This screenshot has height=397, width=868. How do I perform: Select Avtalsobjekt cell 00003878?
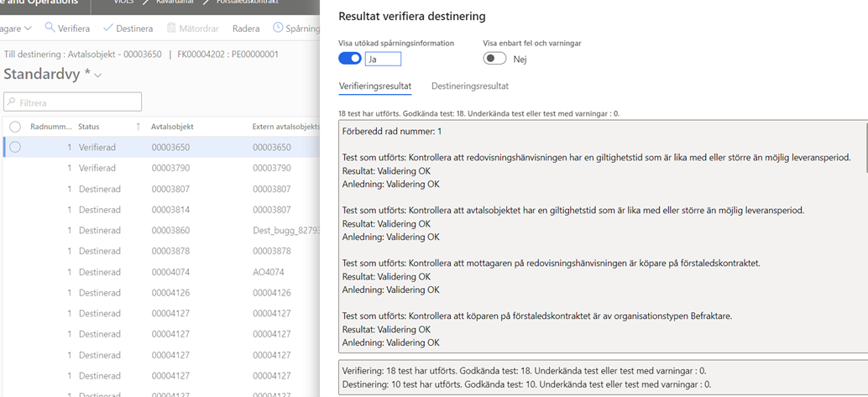[x=170, y=252]
